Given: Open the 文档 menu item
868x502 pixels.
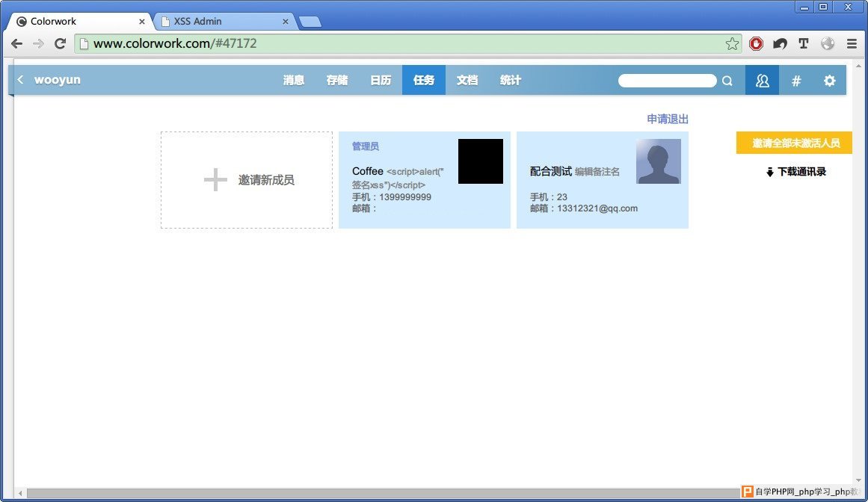Looking at the screenshot, I should pyautogui.click(x=467, y=80).
